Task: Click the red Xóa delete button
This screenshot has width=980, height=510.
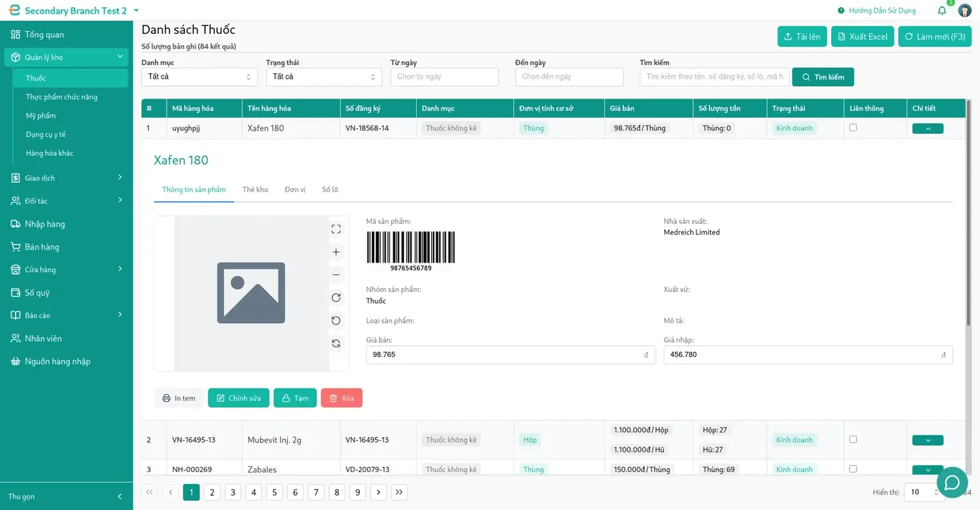Action: pyautogui.click(x=342, y=398)
